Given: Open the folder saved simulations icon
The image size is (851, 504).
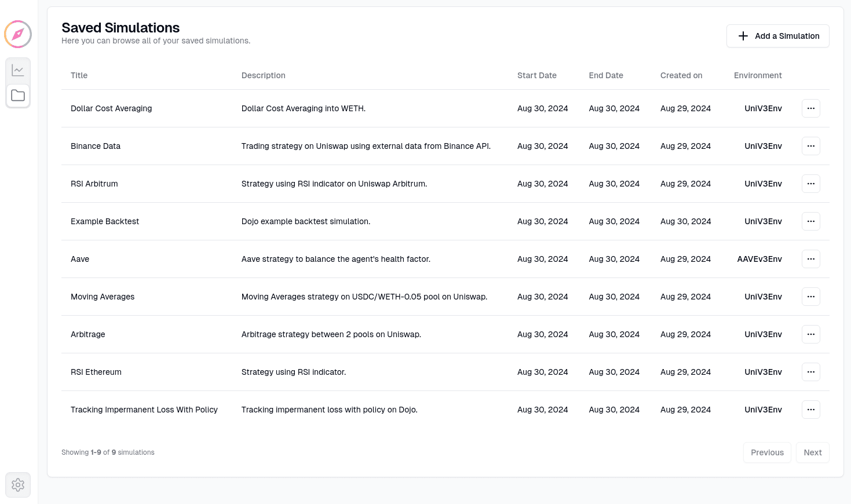Looking at the screenshot, I should (18, 96).
